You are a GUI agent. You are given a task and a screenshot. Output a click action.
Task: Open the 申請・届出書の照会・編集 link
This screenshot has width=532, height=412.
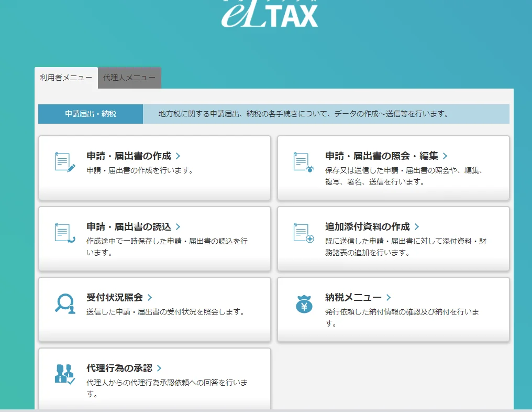coord(382,156)
